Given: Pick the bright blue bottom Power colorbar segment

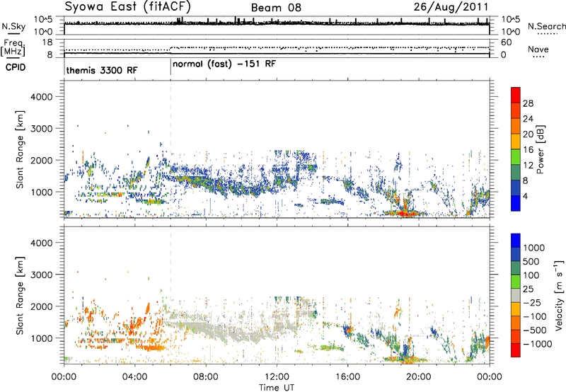Looking at the screenshot, I should (x=516, y=203).
